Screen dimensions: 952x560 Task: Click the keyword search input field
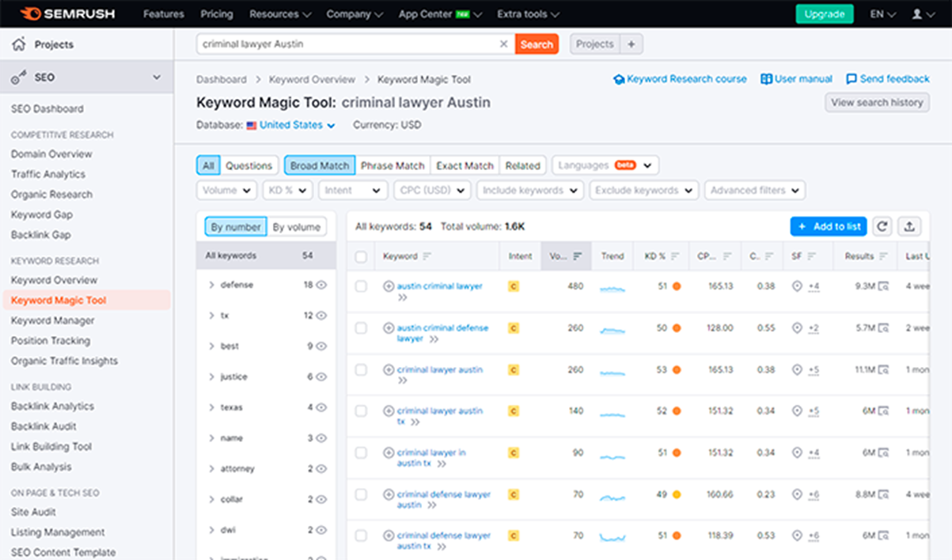[348, 44]
